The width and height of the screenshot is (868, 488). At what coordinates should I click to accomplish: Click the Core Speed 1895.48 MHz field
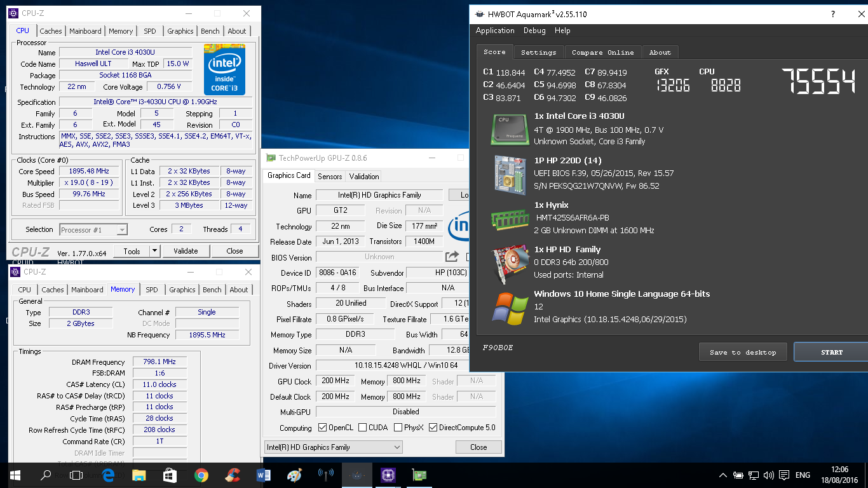pyautogui.click(x=89, y=172)
